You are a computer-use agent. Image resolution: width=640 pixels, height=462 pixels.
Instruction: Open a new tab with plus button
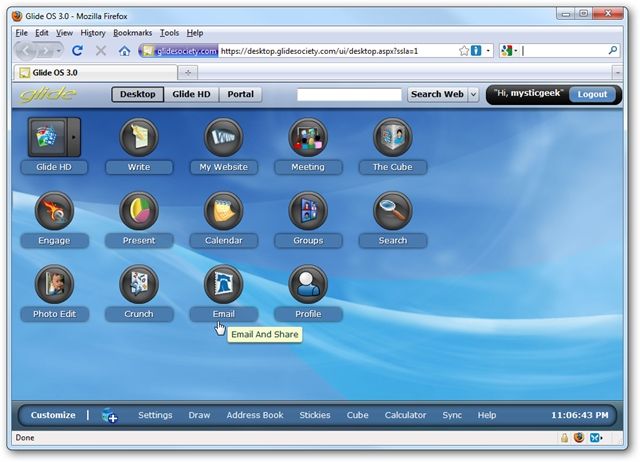tap(188, 73)
